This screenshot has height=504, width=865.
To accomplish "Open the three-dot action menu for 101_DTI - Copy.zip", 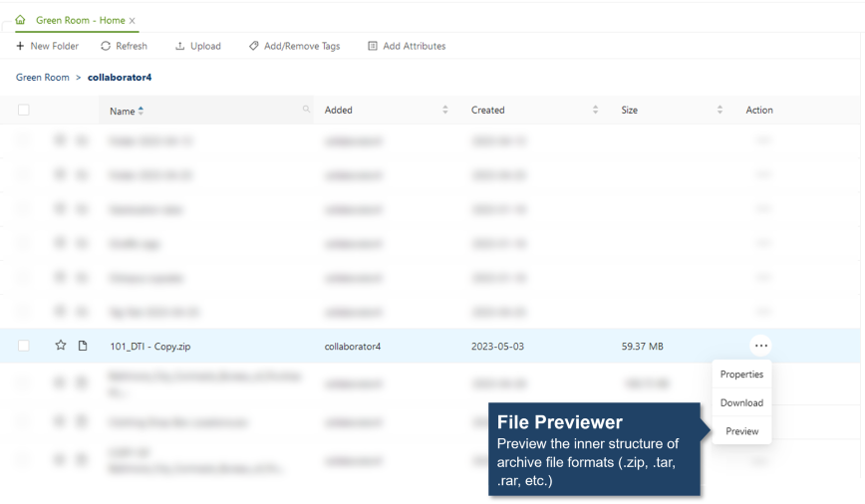I will click(x=760, y=346).
